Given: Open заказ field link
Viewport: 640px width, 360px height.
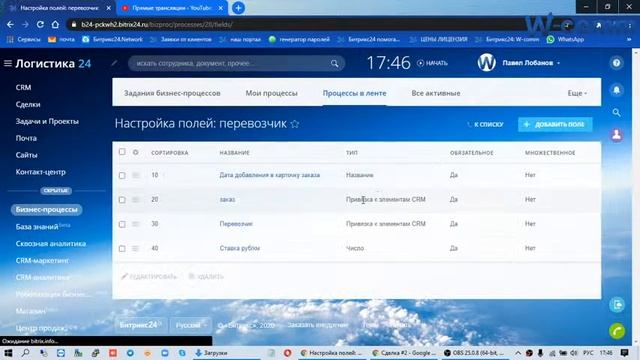Looking at the screenshot, I should 227,200.
